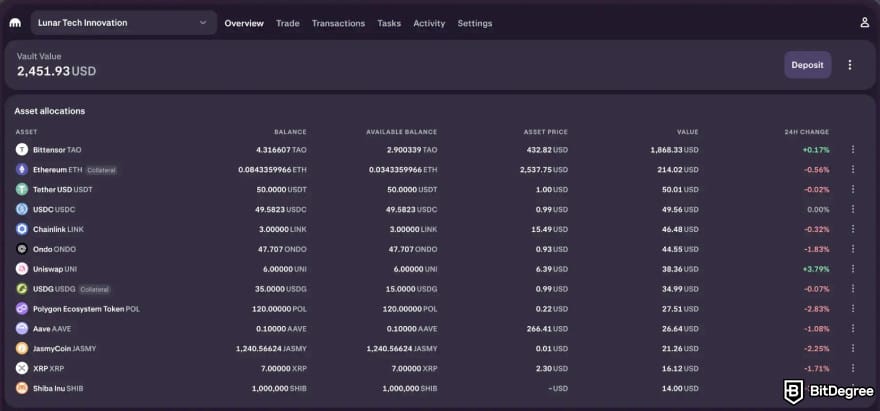
Task: Click the Chainlink coin icon
Action: (x=22, y=229)
